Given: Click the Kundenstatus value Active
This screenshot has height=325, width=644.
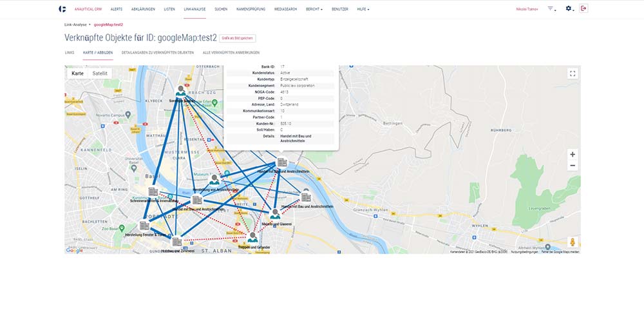Looking at the screenshot, I should [285, 73].
